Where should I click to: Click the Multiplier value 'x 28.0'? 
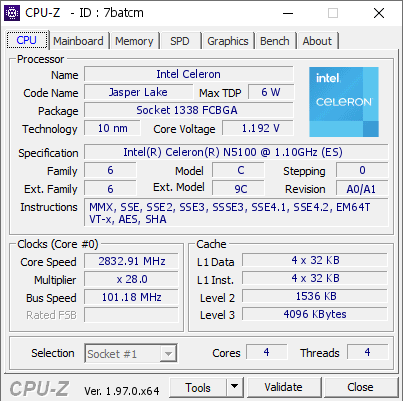tap(131, 279)
